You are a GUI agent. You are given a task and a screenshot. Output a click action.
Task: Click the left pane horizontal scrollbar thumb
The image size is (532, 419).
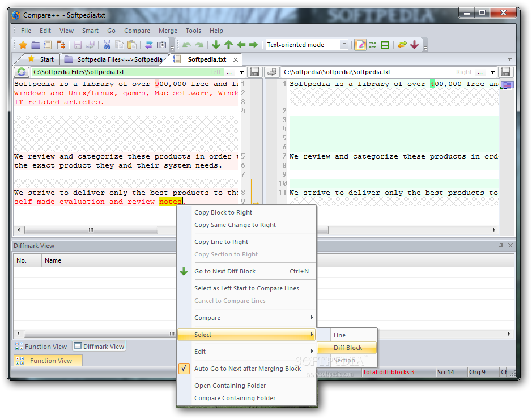pyautogui.click(x=91, y=230)
